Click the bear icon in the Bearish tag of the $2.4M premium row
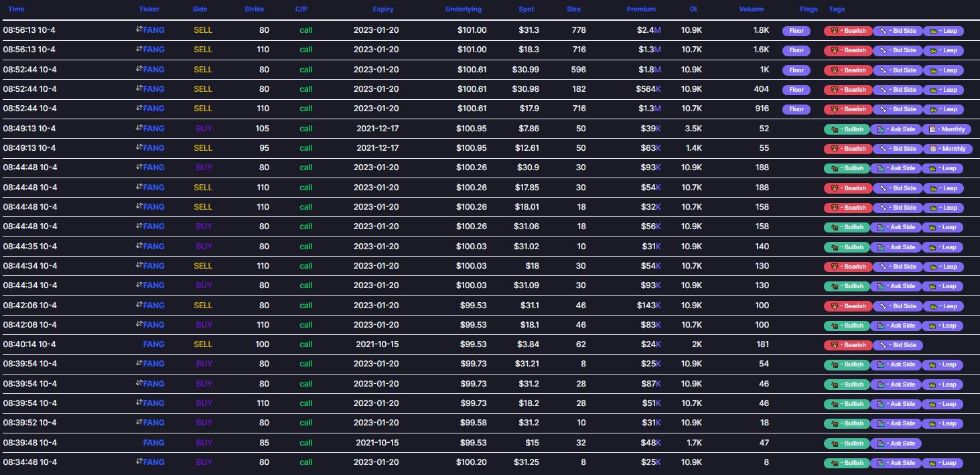This screenshot has height=475, width=980. pyautogui.click(x=834, y=31)
